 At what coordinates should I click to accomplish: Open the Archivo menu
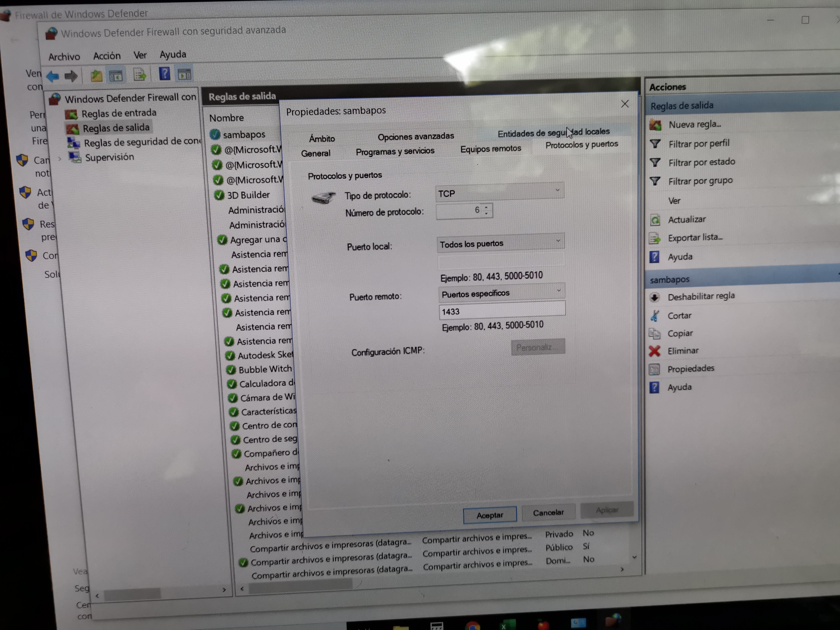click(64, 57)
